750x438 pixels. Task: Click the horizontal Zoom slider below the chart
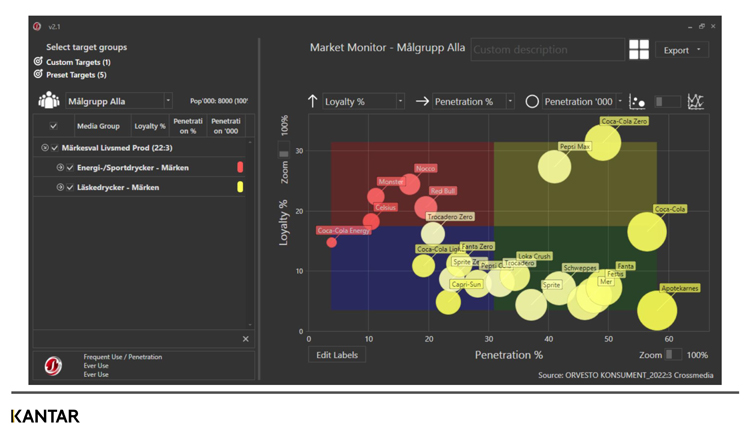point(673,354)
